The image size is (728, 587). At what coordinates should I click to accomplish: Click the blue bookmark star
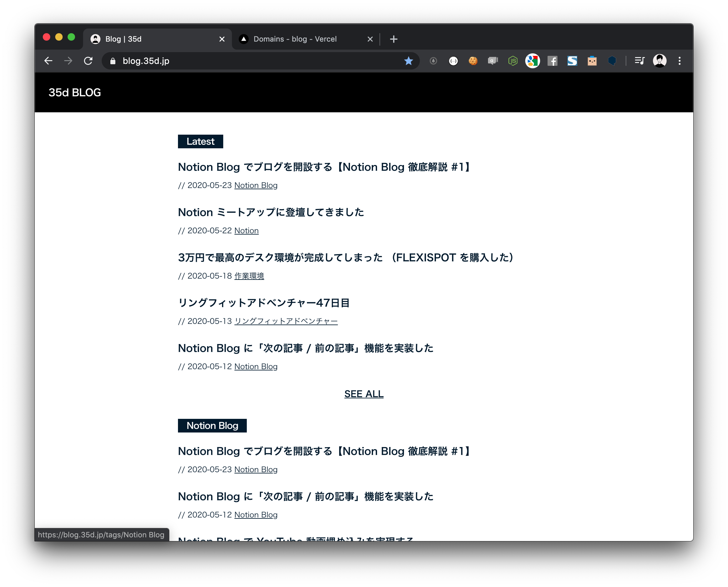coord(408,61)
